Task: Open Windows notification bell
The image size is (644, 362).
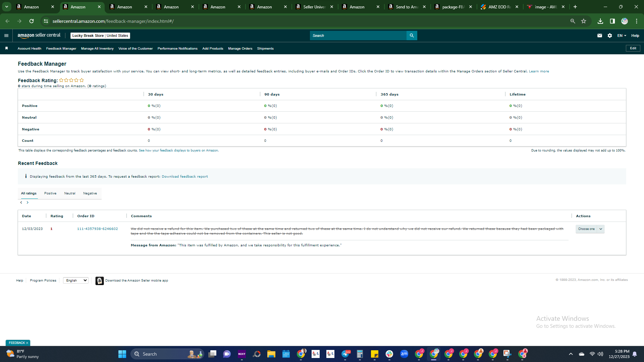Action: (x=635, y=354)
